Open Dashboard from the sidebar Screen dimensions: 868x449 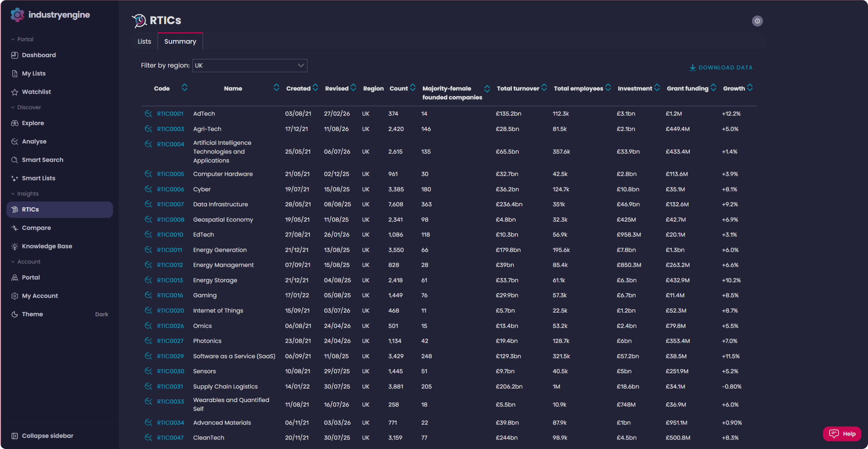59,55
